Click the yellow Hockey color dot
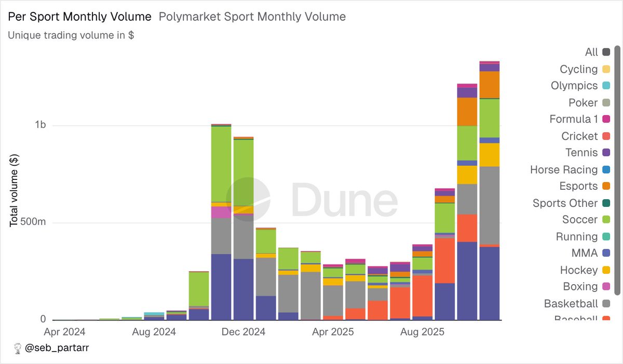The height and width of the screenshot is (364, 623). [606, 270]
